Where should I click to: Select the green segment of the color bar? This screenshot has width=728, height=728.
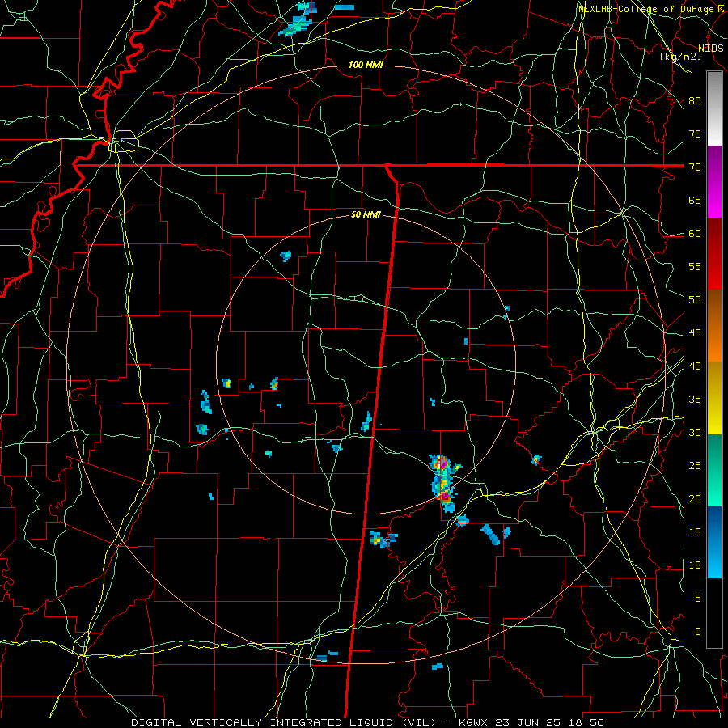pyautogui.click(x=714, y=471)
